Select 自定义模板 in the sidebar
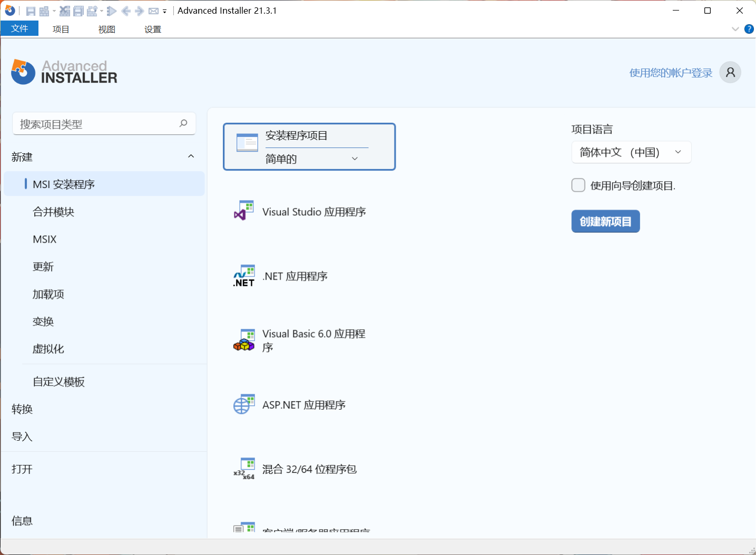Viewport: 756px width, 555px height. click(x=58, y=382)
